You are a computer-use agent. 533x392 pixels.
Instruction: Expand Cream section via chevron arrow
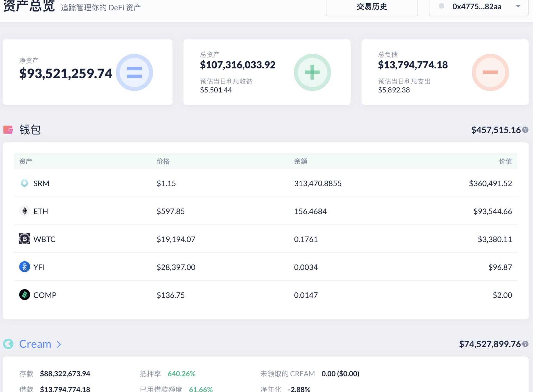point(59,344)
